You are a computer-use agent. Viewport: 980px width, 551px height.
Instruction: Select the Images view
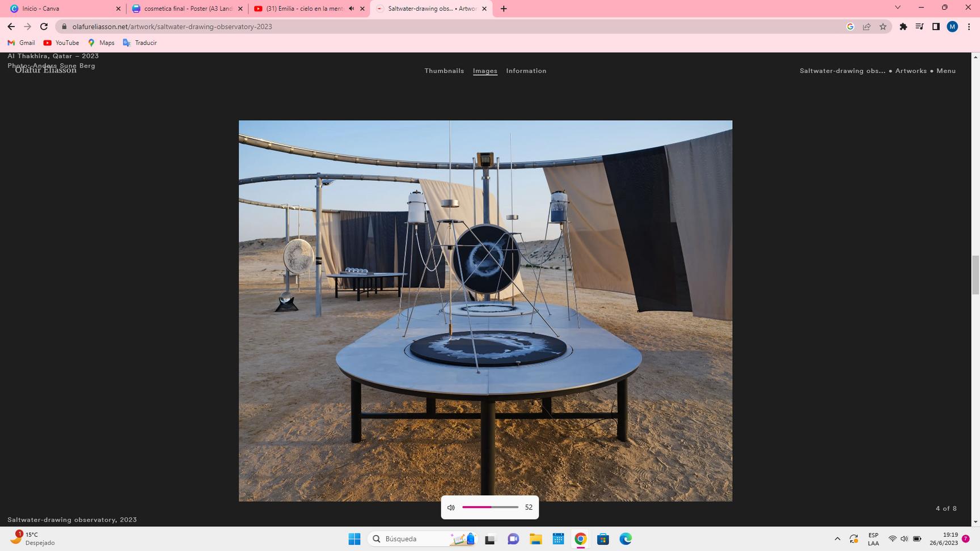tap(485, 71)
